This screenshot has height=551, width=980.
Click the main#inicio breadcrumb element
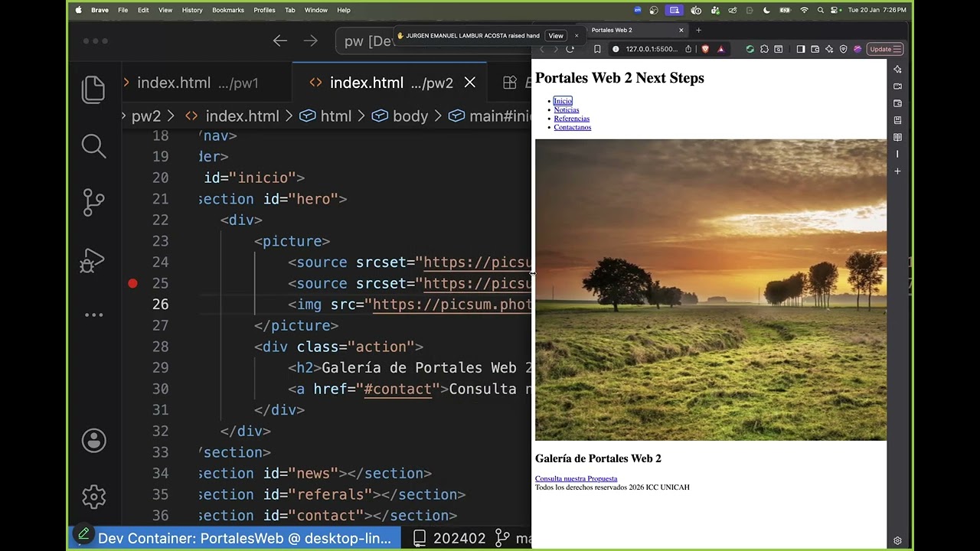(x=490, y=116)
